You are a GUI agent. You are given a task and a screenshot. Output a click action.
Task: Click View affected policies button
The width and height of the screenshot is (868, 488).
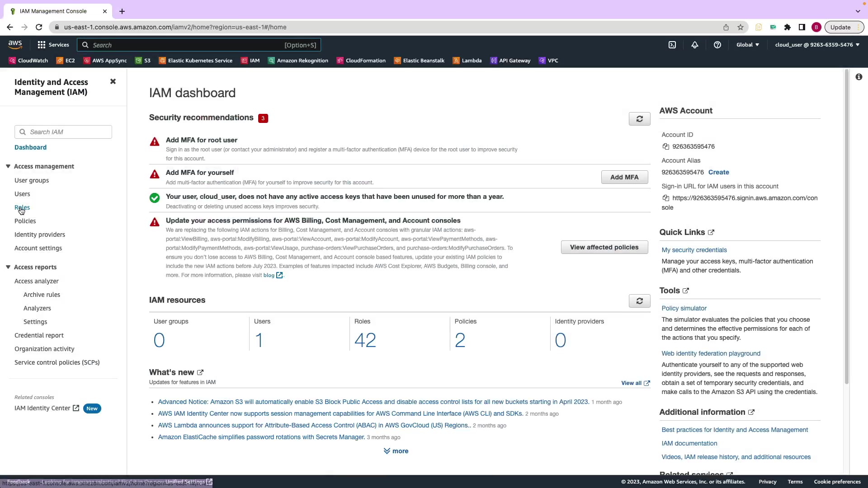click(x=604, y=247)
